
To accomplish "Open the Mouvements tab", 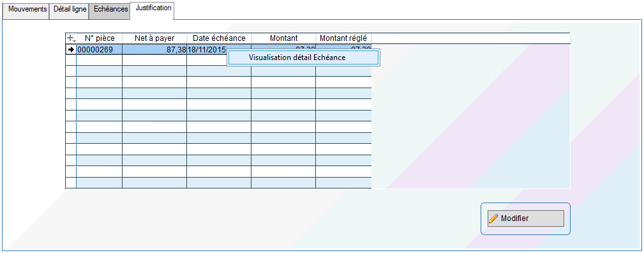I will coord(26,10).
